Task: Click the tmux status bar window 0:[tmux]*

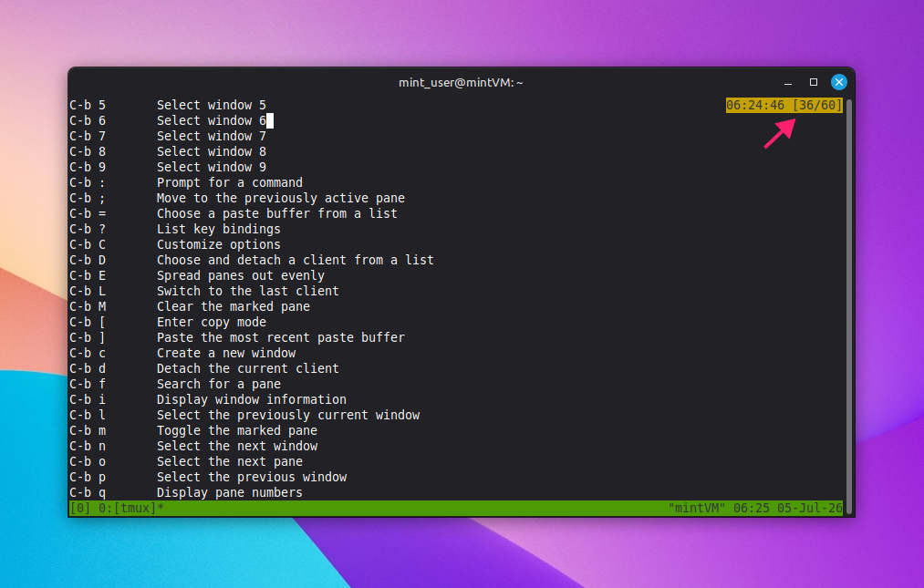Action: 130,508
